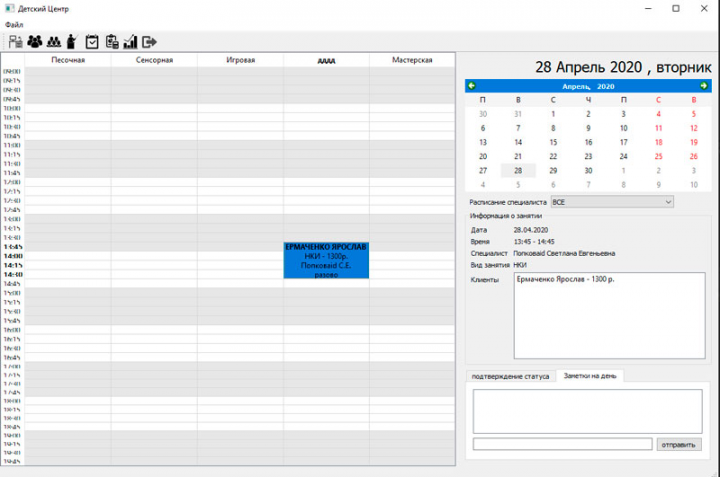720x477 pixels.
Task: Select Игровая room column header
Action: 240,60
